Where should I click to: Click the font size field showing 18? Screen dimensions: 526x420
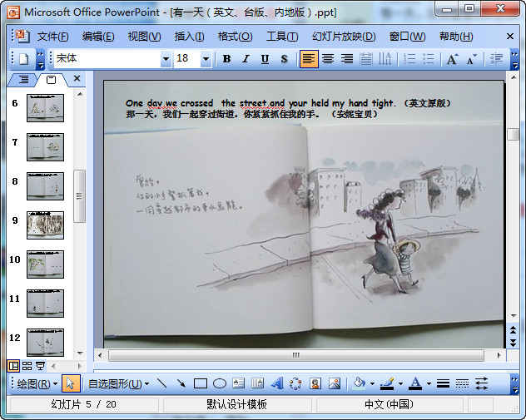pos(187,59)
